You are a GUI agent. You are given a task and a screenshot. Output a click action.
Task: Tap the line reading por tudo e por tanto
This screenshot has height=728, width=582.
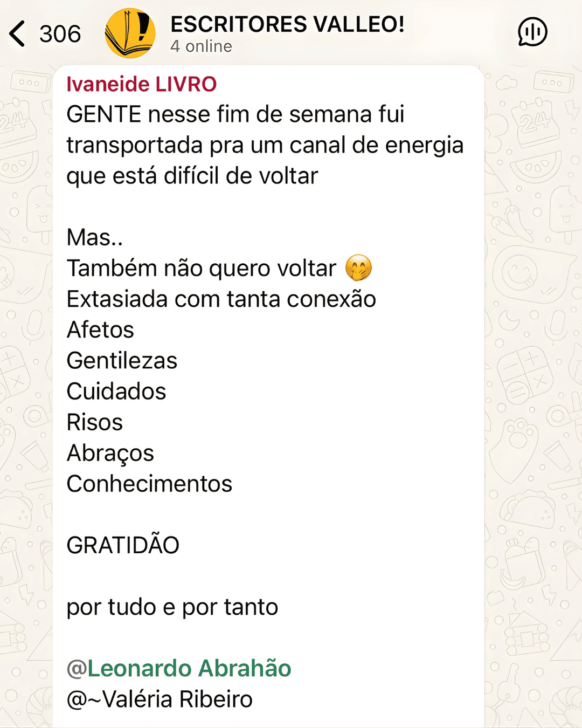click(172, 606)
